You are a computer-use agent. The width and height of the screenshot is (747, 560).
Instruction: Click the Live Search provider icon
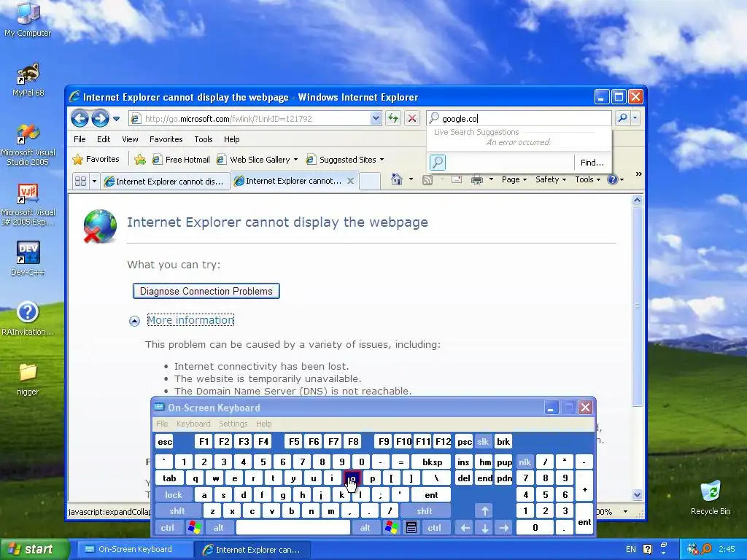pyautogui.click(x=438, y=163)
